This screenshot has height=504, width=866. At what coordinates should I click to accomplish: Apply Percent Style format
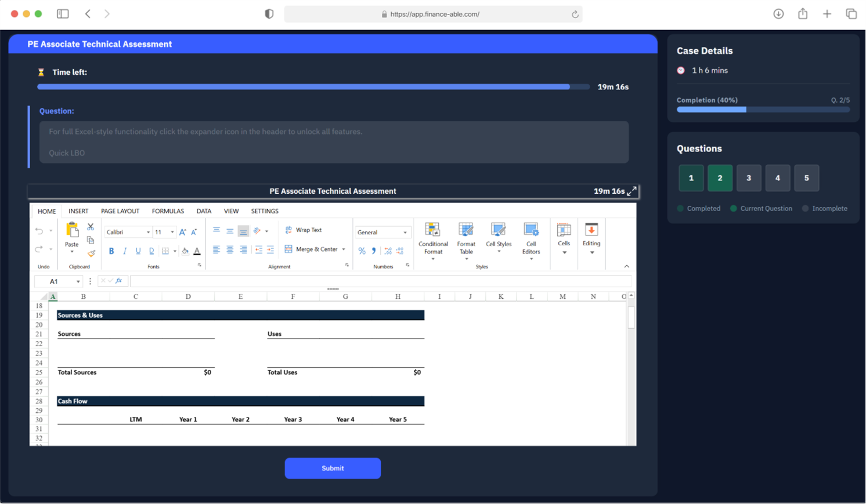(362, 251)
